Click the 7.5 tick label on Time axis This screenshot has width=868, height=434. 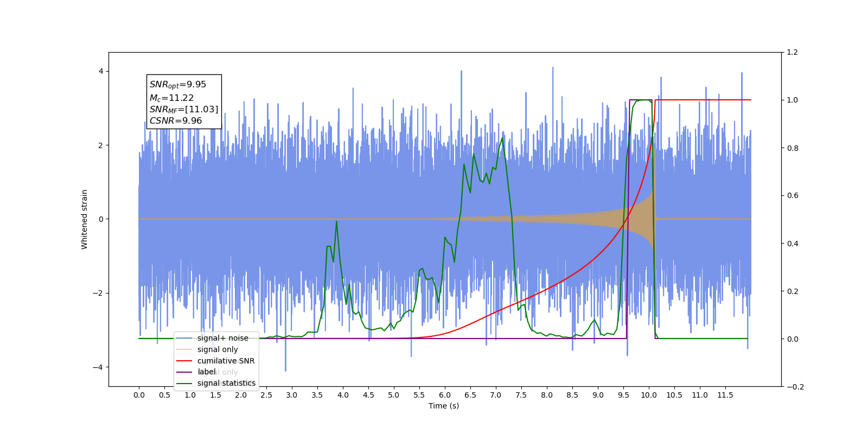click(521, 395)
